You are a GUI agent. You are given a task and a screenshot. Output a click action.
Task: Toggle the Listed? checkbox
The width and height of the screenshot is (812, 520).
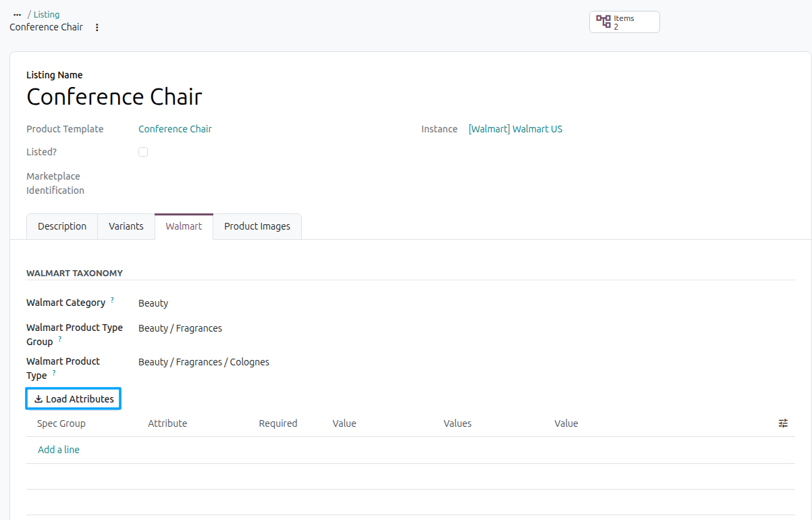(143, 152)
